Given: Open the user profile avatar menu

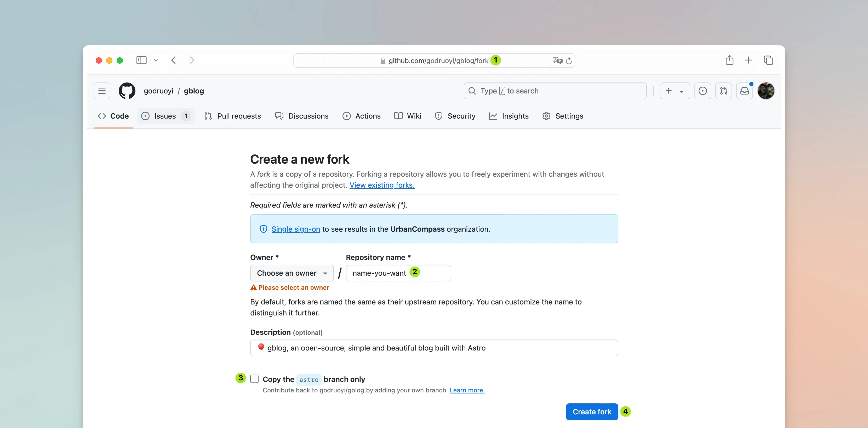Looking at the screenshot, I should pos(766,91).
